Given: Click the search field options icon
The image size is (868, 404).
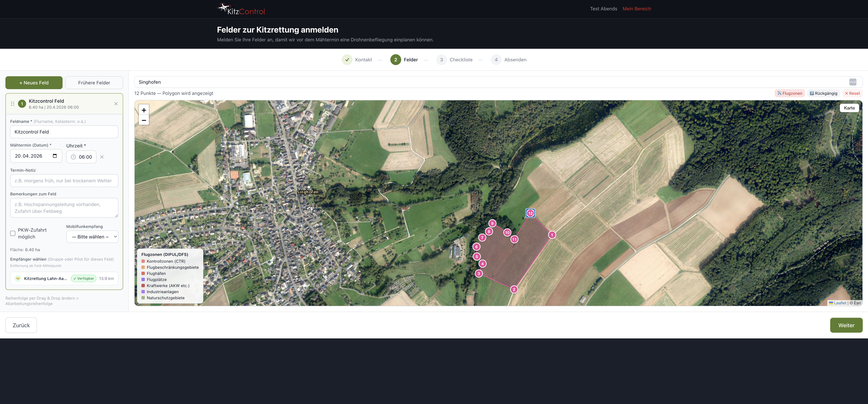Looking at the screenshot, I should point(853,82).
